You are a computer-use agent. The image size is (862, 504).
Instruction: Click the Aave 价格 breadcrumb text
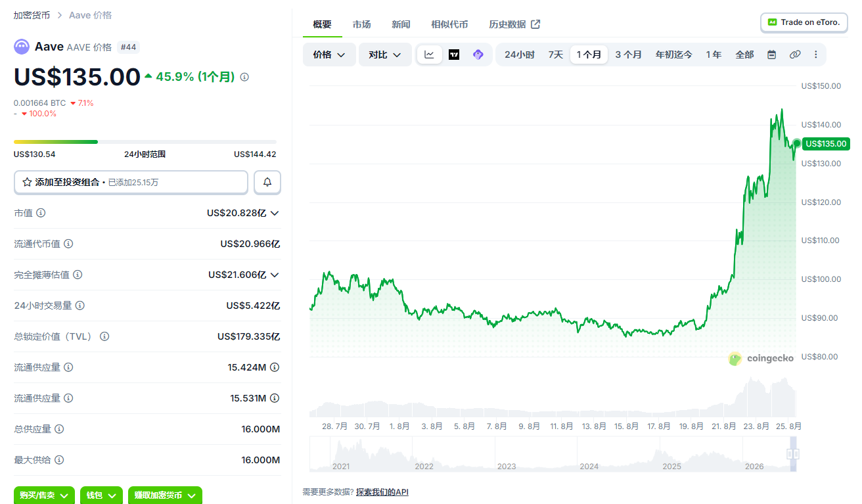point(90,15)
